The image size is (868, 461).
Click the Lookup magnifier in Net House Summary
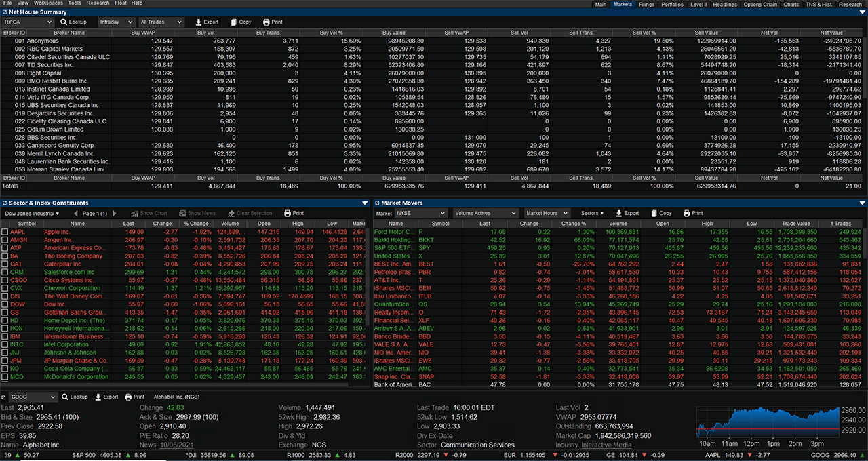click(63, 22)
